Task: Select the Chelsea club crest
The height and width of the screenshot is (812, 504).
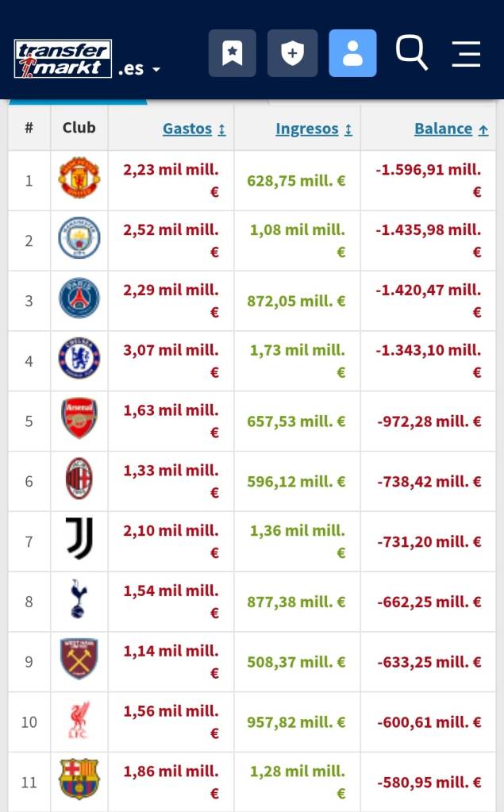Action: pos(79,359)
